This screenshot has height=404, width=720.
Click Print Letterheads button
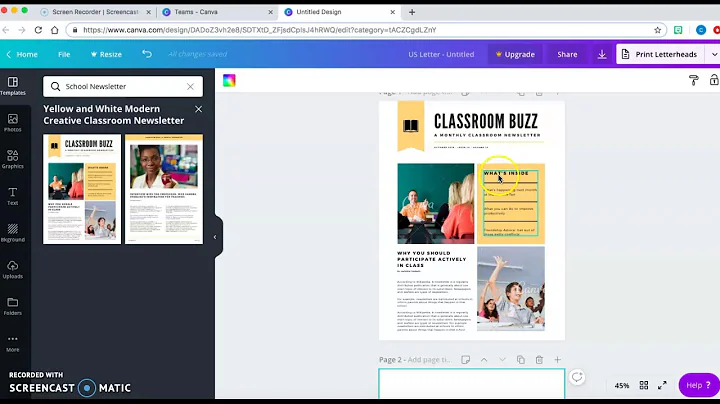click(660, 54)
